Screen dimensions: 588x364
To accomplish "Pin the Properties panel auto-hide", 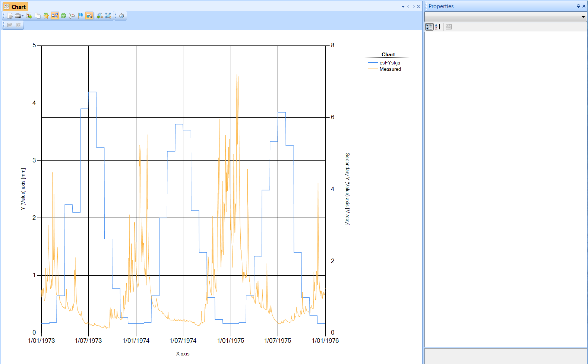I will 578,6.
